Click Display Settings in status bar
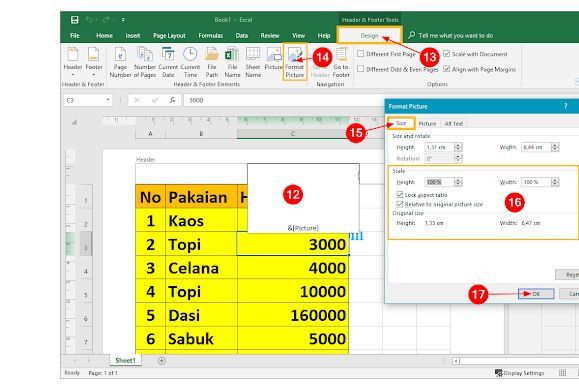The image size is (579, 391). [520, 373]
